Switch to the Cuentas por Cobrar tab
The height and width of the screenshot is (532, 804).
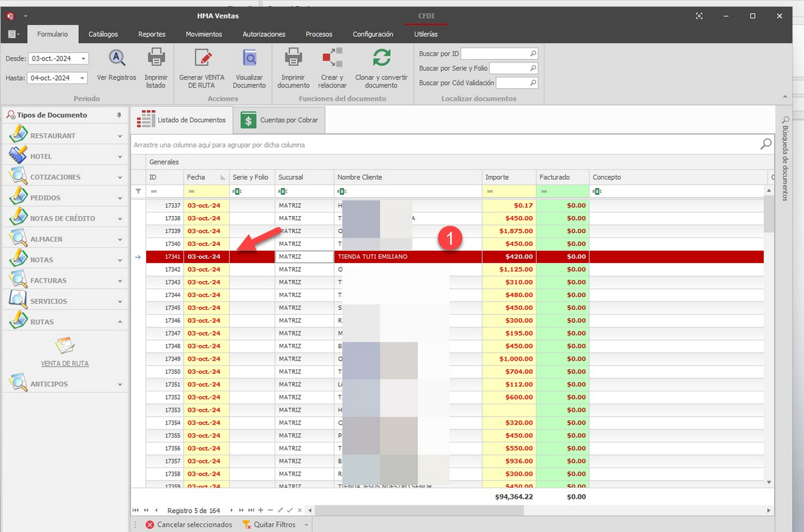point(279,120)
